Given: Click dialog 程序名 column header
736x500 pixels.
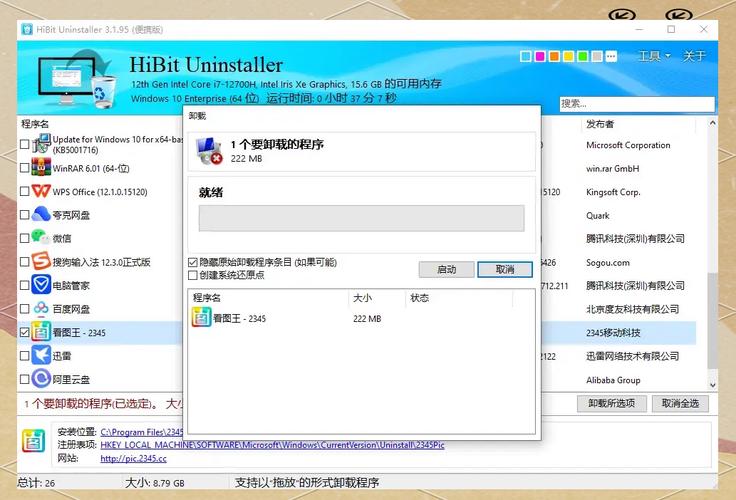Looking at the screenshot, I should (207, 298).
